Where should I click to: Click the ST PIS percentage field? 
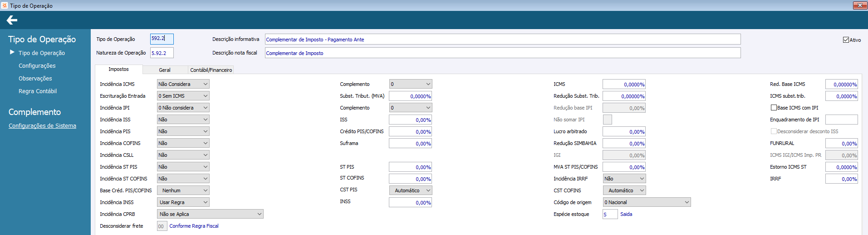pos(410,167)
